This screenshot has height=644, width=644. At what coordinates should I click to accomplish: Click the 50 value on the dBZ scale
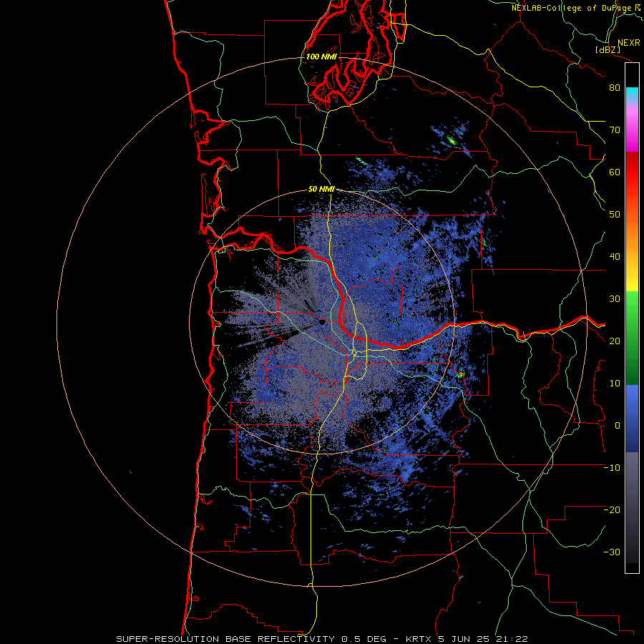(615, 215)
